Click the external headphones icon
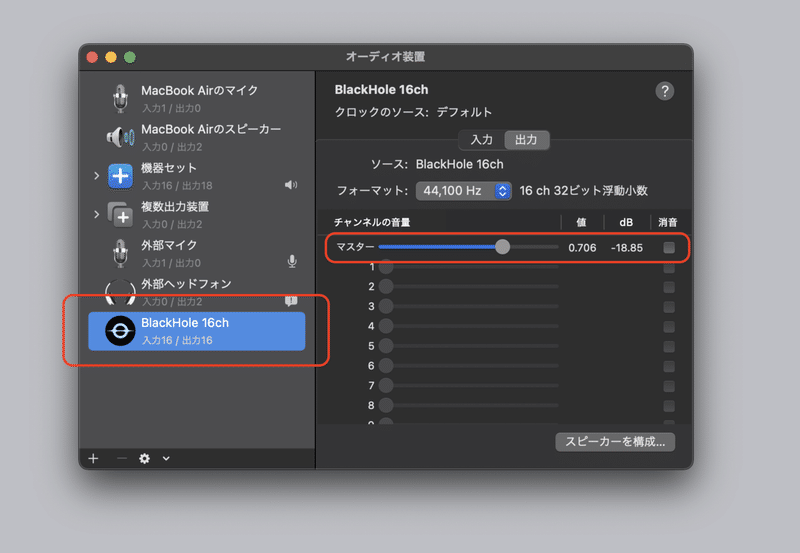This screenshot has height=553, width=800. 120,292
